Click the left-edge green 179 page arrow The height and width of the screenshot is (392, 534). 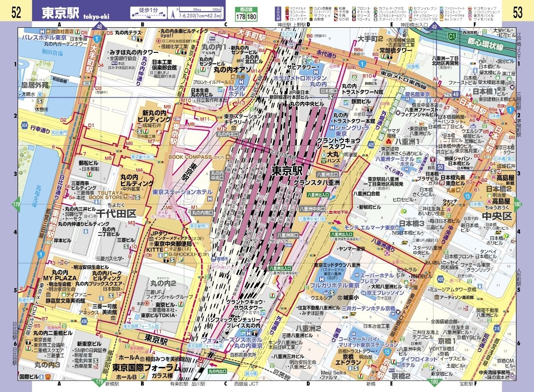click(17, 205)
